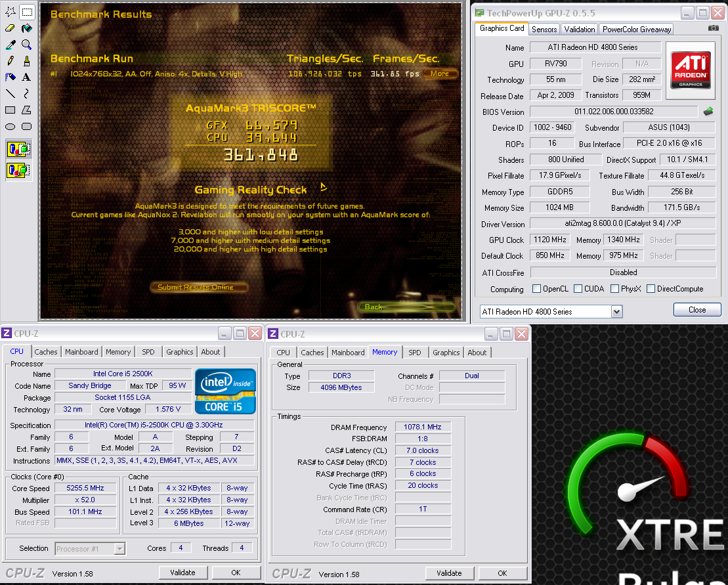Image resolution: width=728 pixels, height=585 pixels.
Task: Toggle the PhysX checkbox in GPU-Z
Action: pos(614,289)
